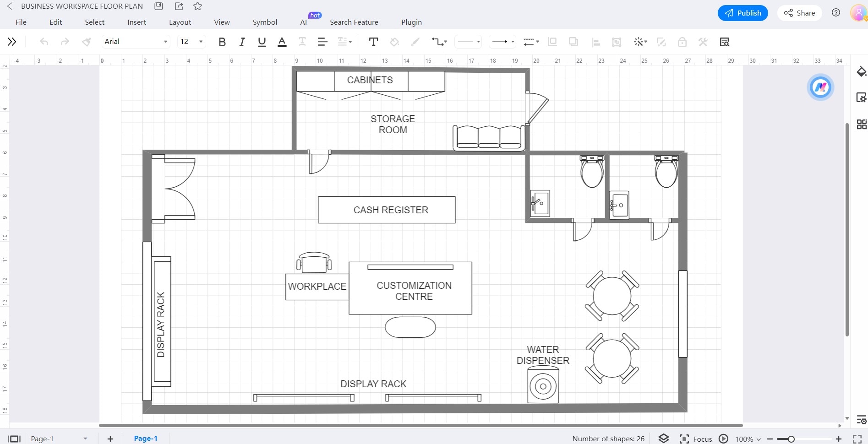The height and width of the screenshot is (444, 868).
Task: Click the align objects icon
Action: tap(595, 42)
